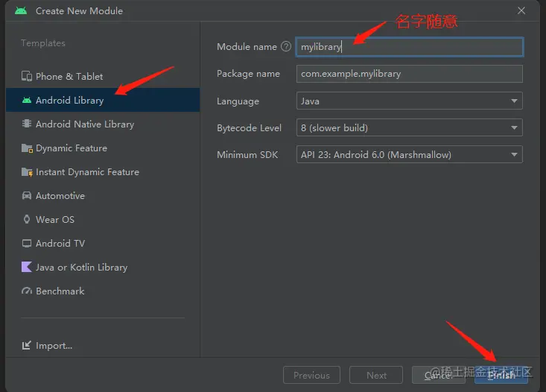This screenshot has height=392, width=546.
Task: Click the Import... option
Action: 54,345
